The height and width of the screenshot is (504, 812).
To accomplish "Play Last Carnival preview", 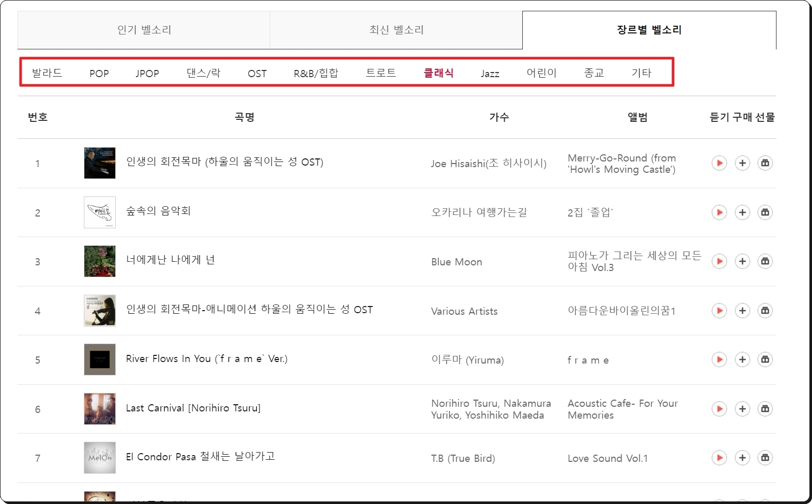I will [x=719, y=409].
